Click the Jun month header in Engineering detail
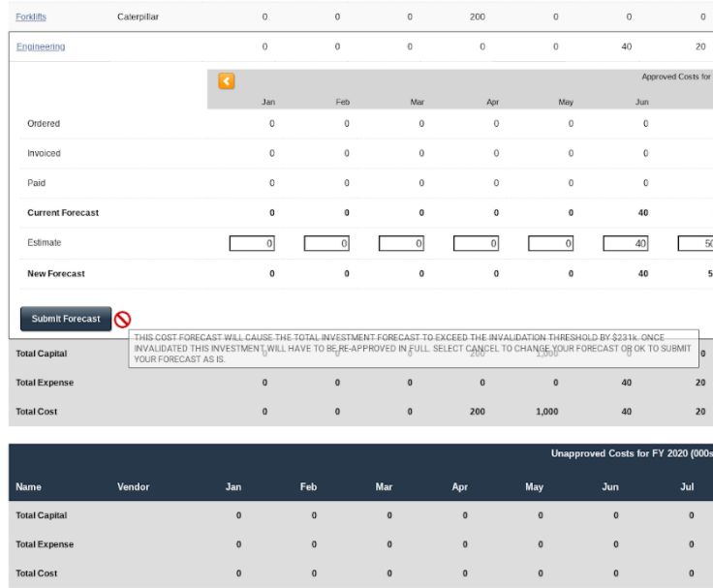This screenshot has width=713, height=588. (x=642, y=102)
